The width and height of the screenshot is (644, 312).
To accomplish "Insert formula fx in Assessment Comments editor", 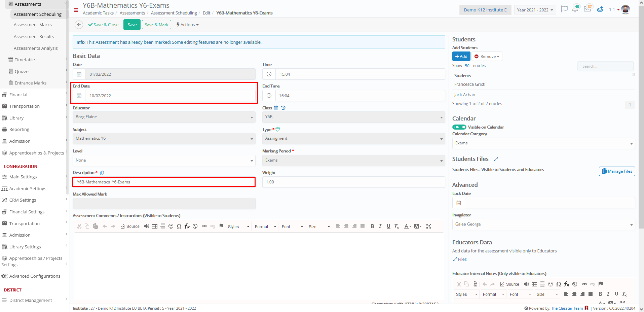I will click(x=187, y=226).
